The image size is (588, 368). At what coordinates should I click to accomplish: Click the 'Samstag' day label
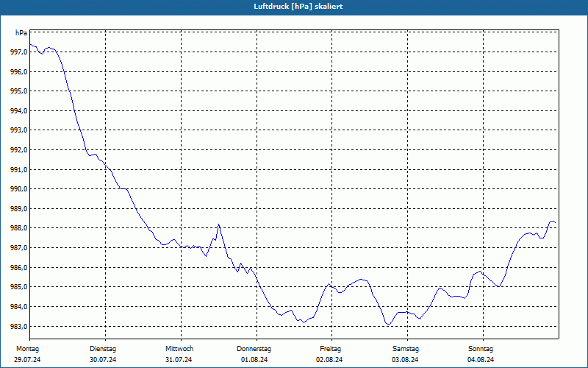[x=406, y=349]
